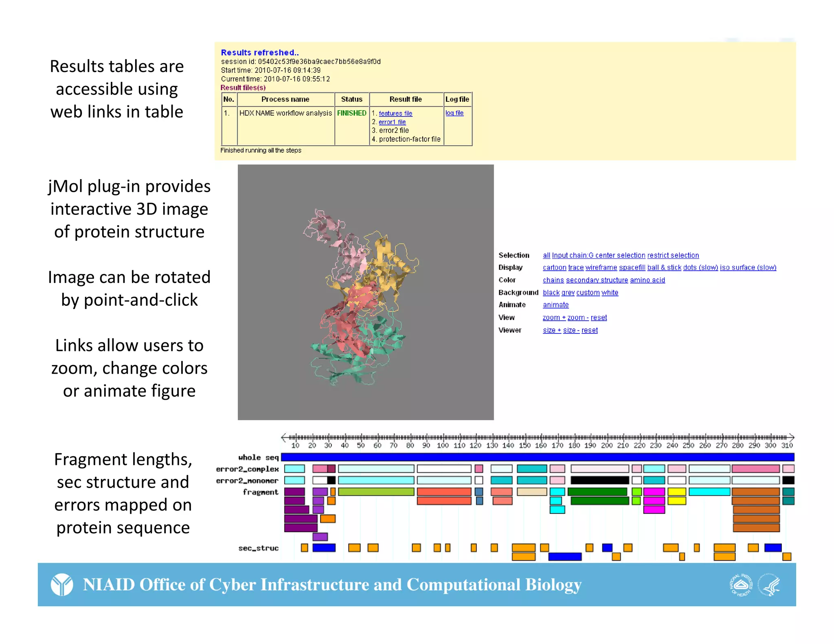The height and width of the screenshot is (644, 834).
Task: Switch display to wireframe
Action: click(601, 267)
